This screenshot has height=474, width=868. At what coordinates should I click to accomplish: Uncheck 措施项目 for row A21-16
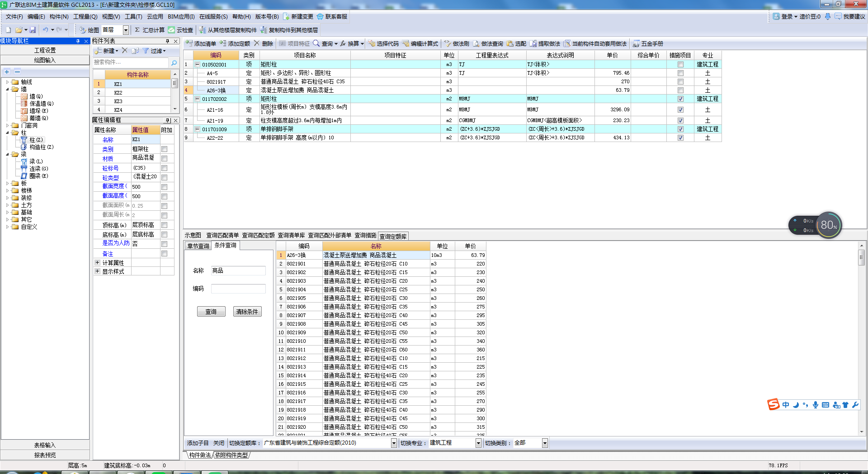(680, 110)
